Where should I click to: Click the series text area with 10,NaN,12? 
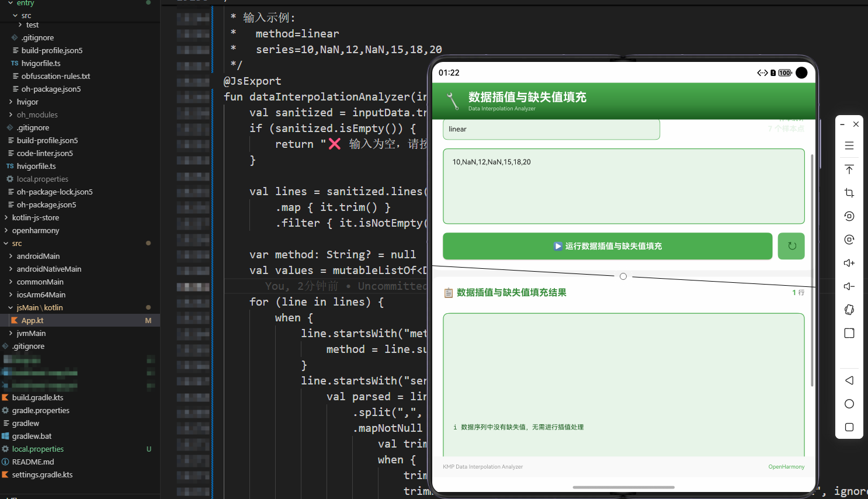[x=624, y=186]
